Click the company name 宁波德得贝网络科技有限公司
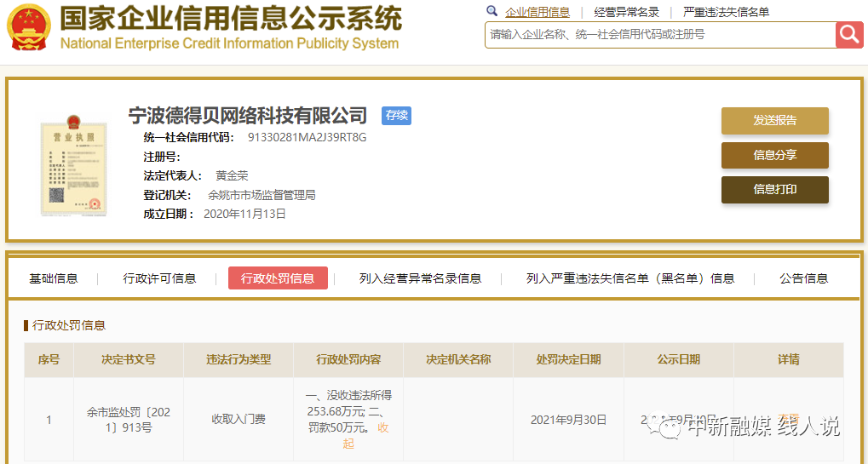868x464 pixels. (x=247, y=115)
